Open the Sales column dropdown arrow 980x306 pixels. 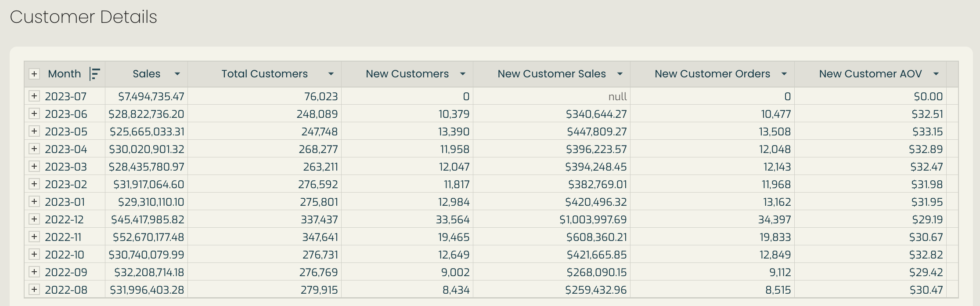click(177, 74)
